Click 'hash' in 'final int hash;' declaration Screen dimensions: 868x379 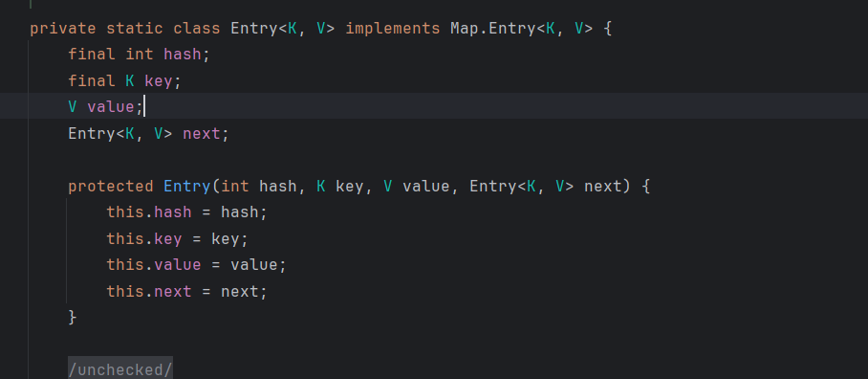(183, 55)
